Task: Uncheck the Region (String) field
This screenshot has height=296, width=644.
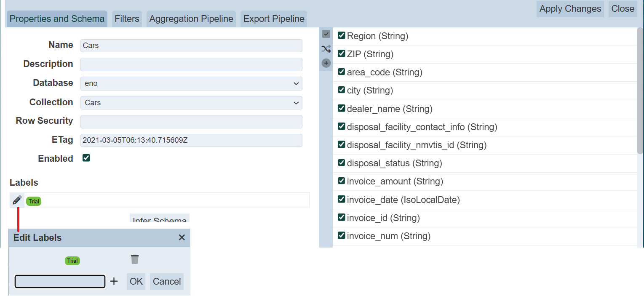Action: coord(342,36)
